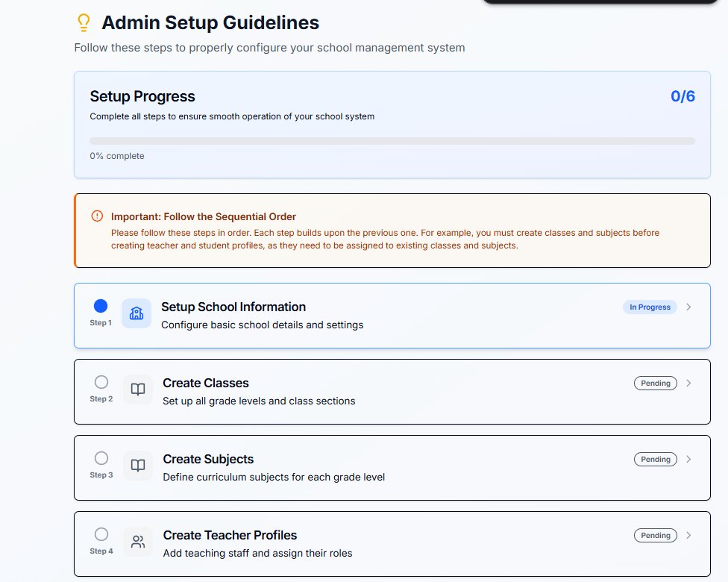The height and width of the screenshot is (582, 728).
Task: Click the book icon for Create Subjects
Action: point(138,466)
